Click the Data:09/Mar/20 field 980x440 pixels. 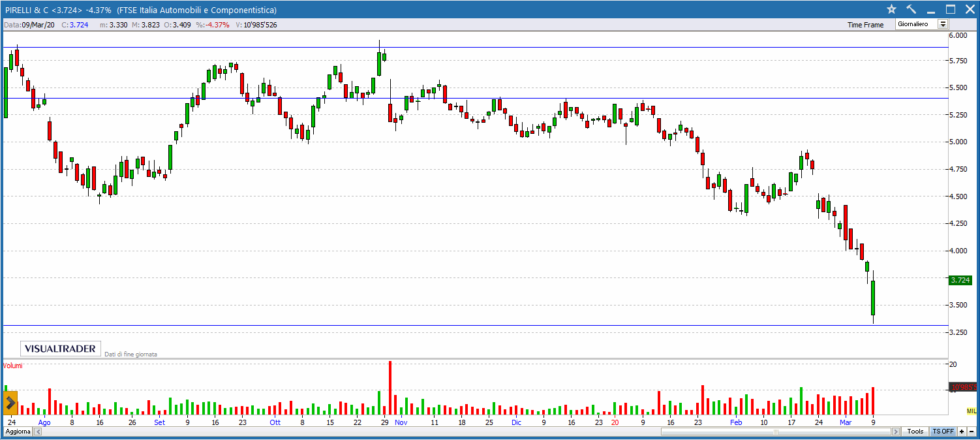pos(29,25)
